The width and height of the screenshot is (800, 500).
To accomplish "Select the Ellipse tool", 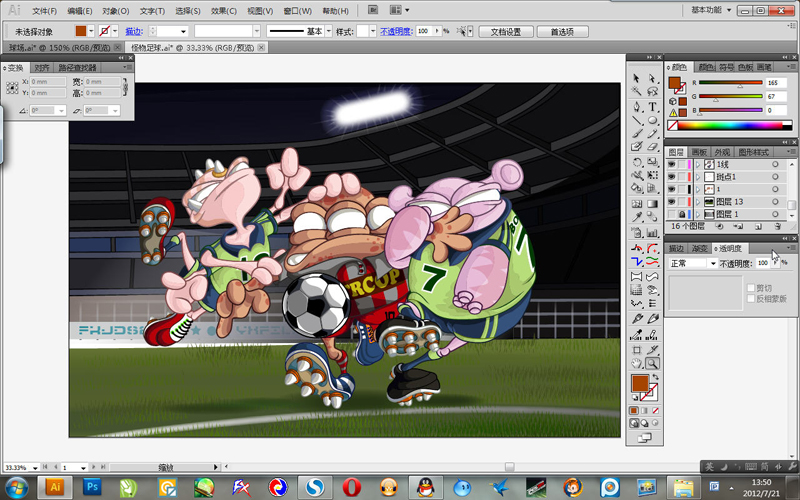I will (x=652, y=120).
